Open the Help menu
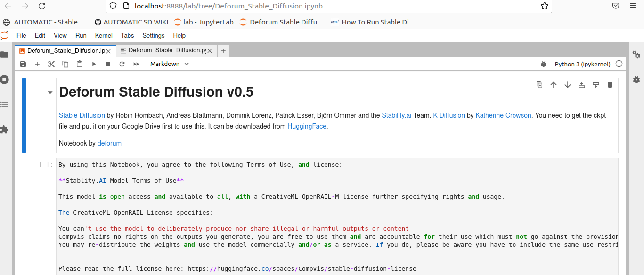 click(x=179, y=35)
